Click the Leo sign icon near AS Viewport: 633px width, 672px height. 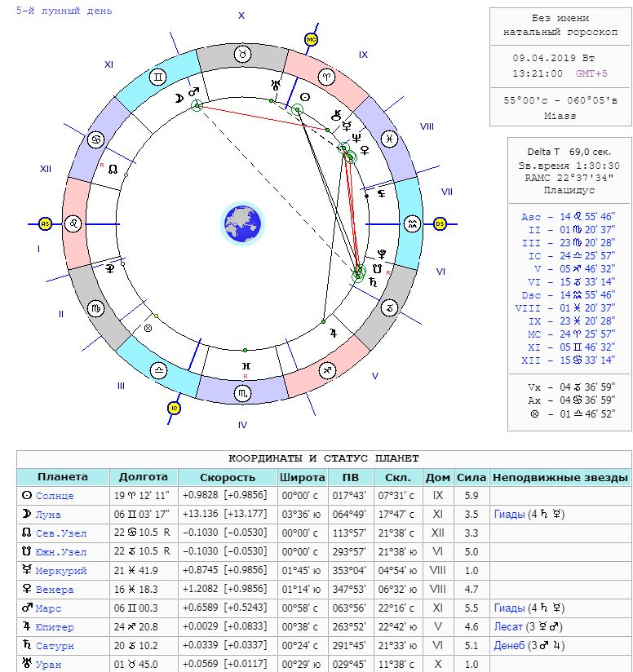(73, 223)
